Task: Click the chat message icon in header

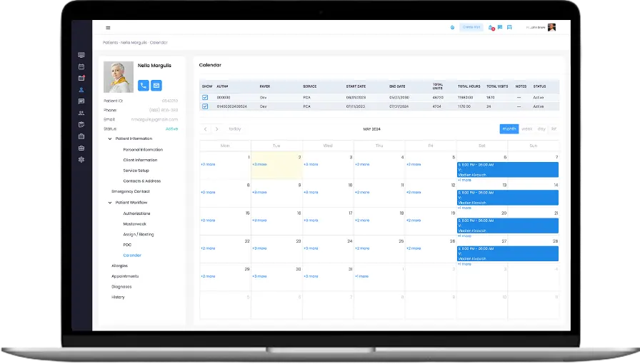Action: tap(500, 27)
